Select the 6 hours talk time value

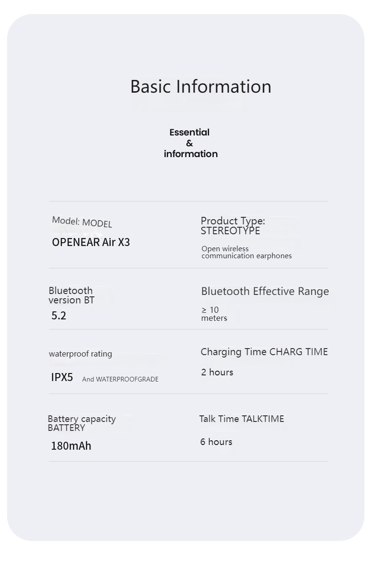click(x=216, y=442)
